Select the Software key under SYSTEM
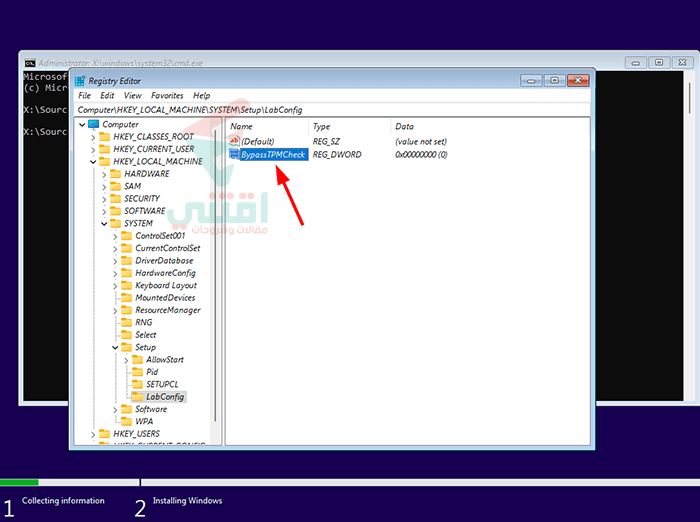The width and height of the screenshot is (700, 522). [x=151, y=409]
